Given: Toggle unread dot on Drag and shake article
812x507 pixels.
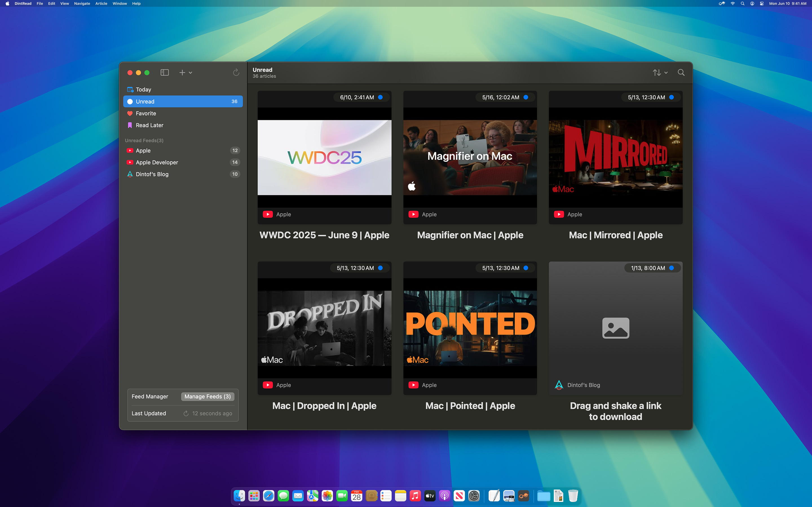Looking at the screenshot, I should [671, 268].
